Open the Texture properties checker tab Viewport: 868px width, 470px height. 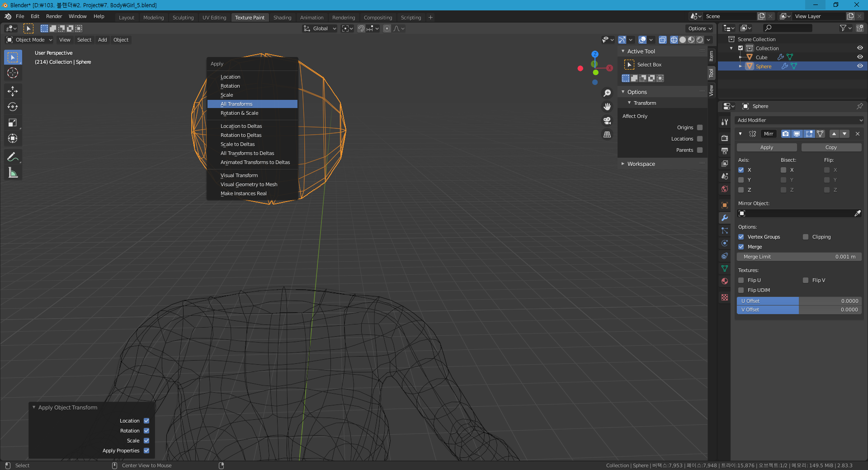click(725, 297)
